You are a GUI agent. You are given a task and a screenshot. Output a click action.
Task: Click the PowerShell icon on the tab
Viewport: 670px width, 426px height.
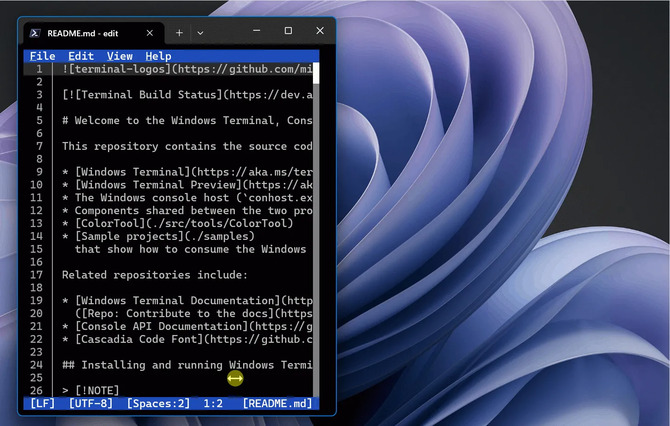(35, 33)
